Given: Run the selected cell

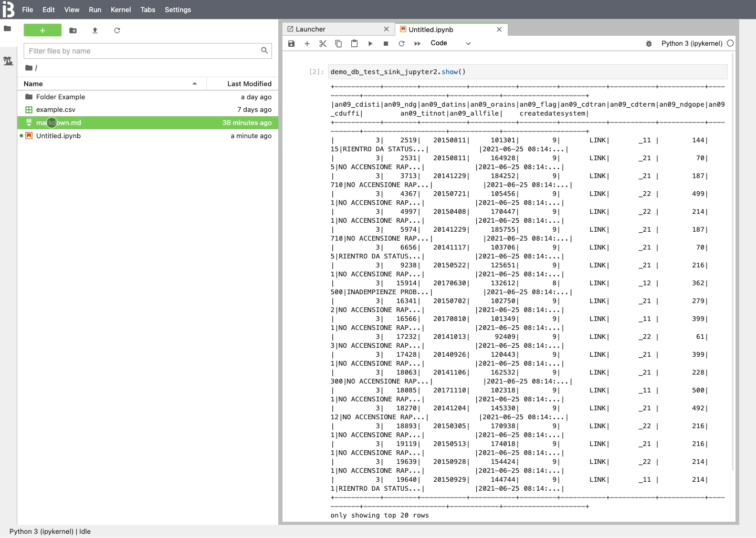Looking at the screenshot, I should pos(371,44).
